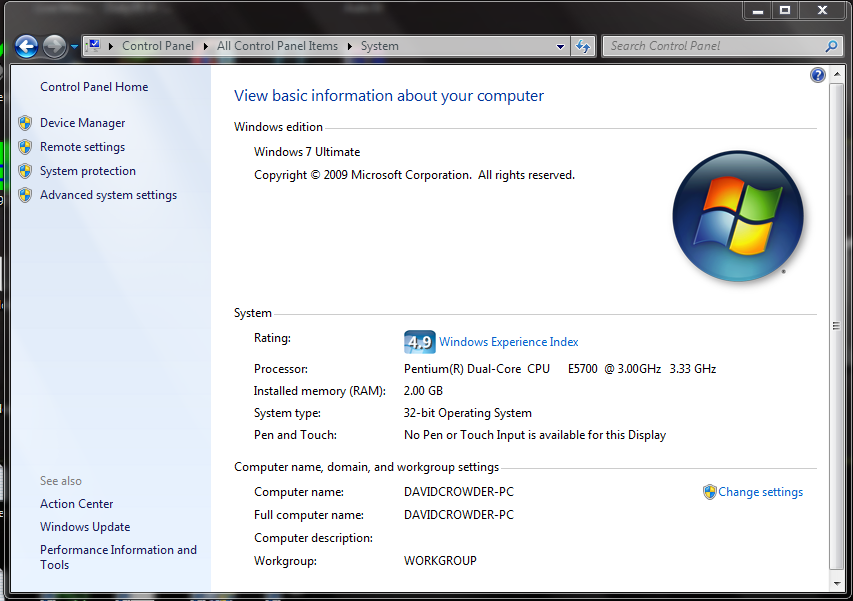Click the shield icon next to Change settings
The width and height of the screenshot is (853, 601).
[709, 492]
